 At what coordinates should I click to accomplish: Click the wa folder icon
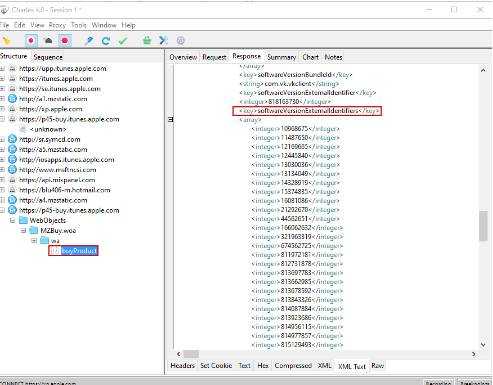click(x=44, y=240)
